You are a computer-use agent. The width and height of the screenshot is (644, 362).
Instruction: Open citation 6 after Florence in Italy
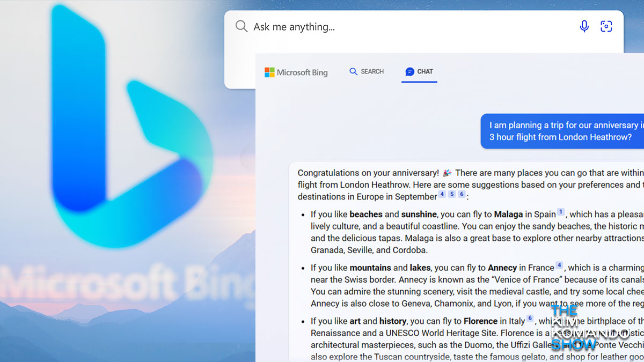[530, 318]
